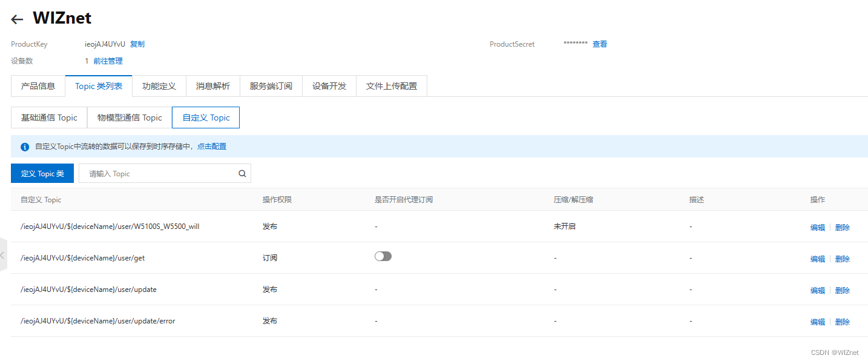View ProductSecret via 查看 link
Screen dimensions: 868x361
point(600,44)
